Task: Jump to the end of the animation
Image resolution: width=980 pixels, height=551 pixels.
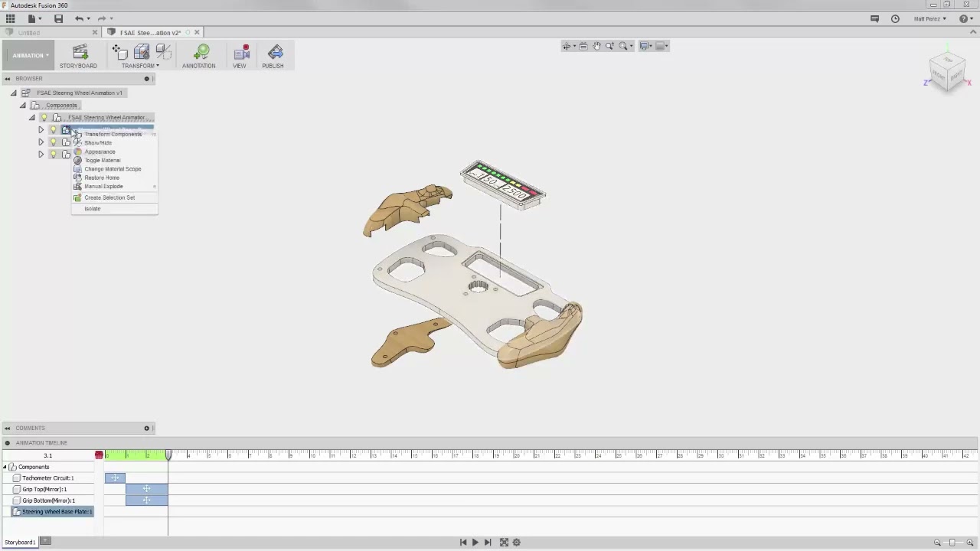Action: coord(488,542)
